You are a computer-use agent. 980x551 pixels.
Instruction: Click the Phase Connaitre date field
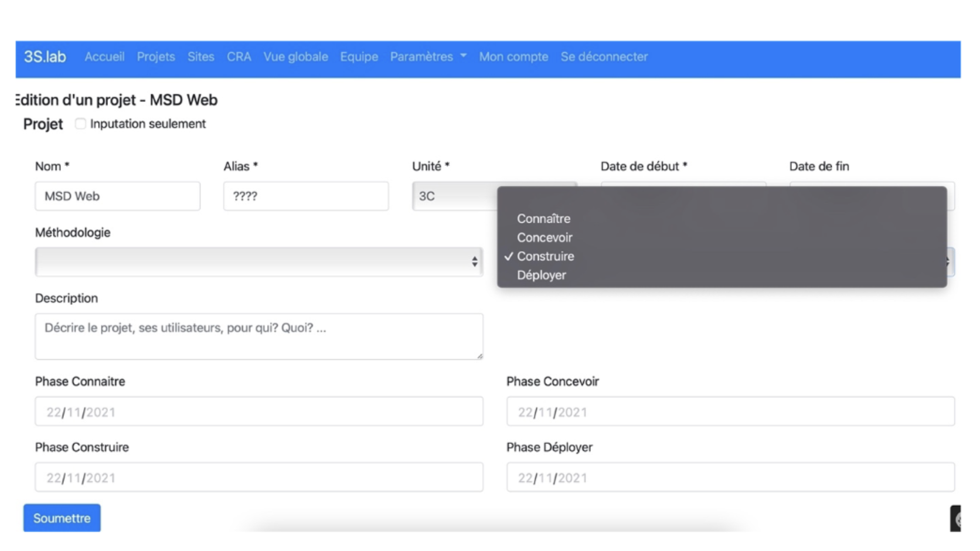click(259, 411)
